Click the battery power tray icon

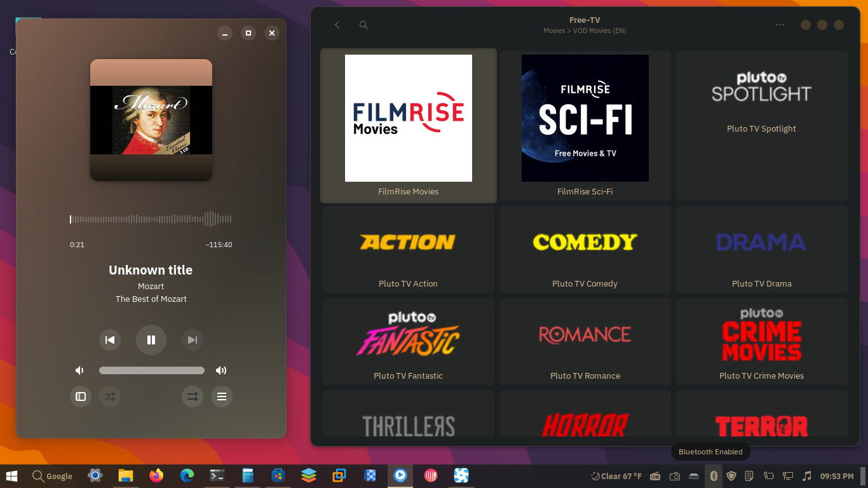pyautogui.click(x=768, y=476)
